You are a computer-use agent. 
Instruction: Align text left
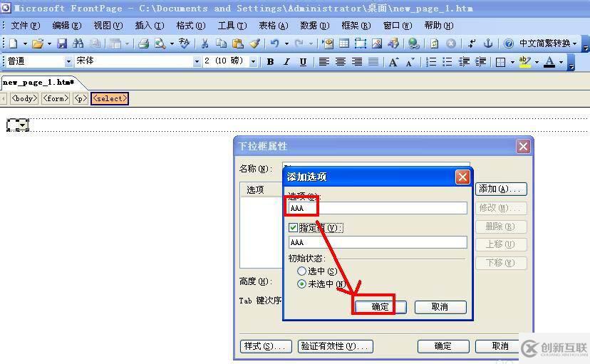pos(324,62)
